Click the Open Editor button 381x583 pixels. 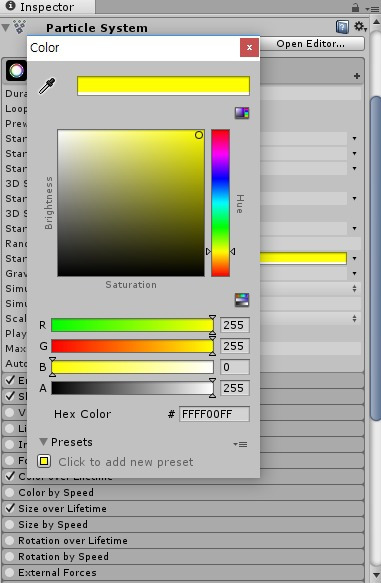click(x=310, y=44)
